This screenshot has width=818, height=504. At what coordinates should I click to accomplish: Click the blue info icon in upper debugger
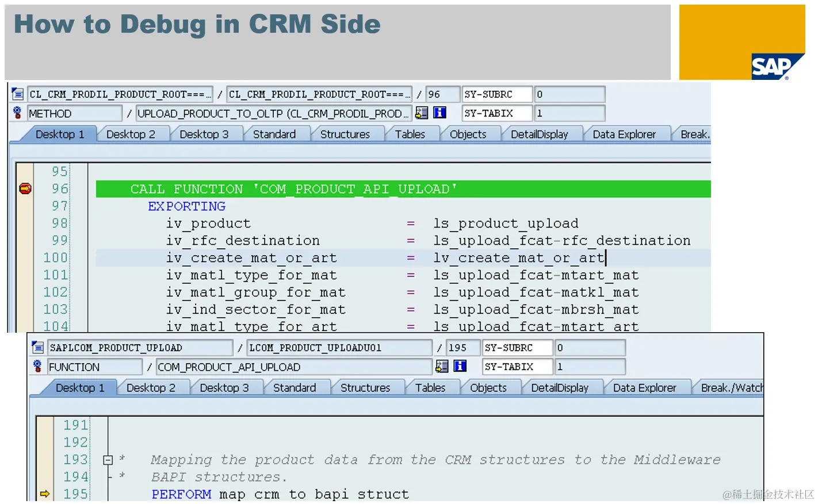click(440, 113)
